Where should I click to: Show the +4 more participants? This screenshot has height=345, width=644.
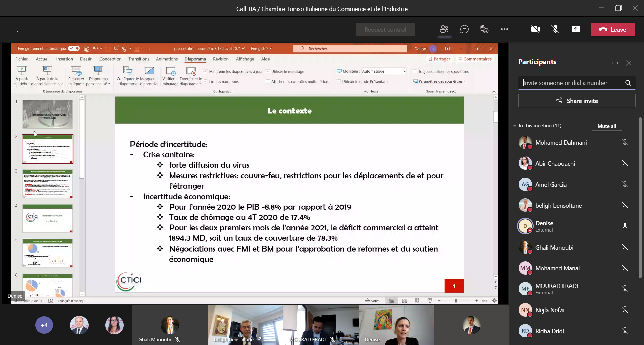pos(44,325)
